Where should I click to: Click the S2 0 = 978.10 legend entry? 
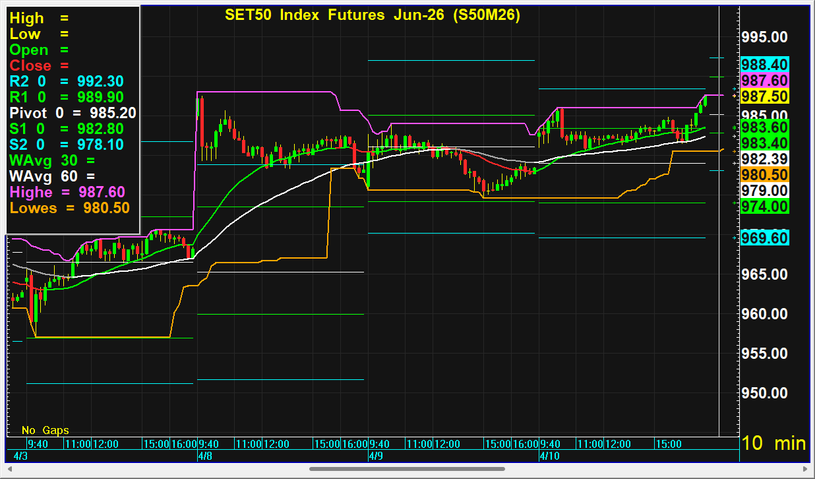(66, 144)
